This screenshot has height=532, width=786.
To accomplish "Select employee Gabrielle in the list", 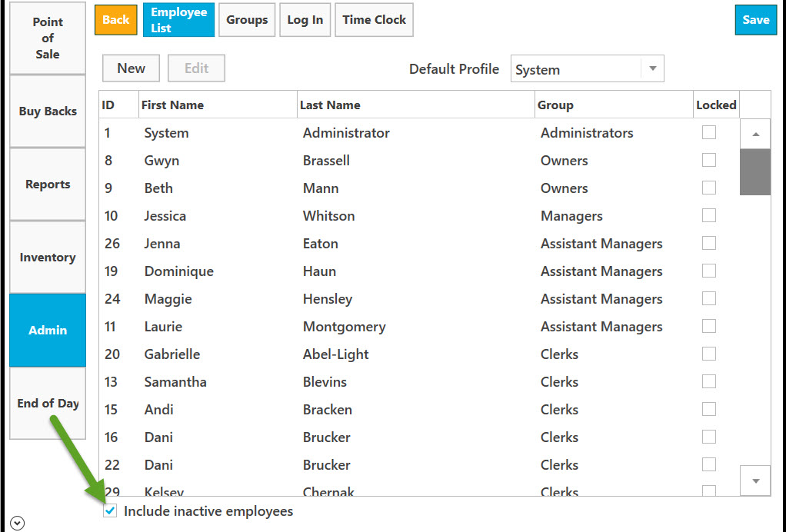I will point(172,354).
